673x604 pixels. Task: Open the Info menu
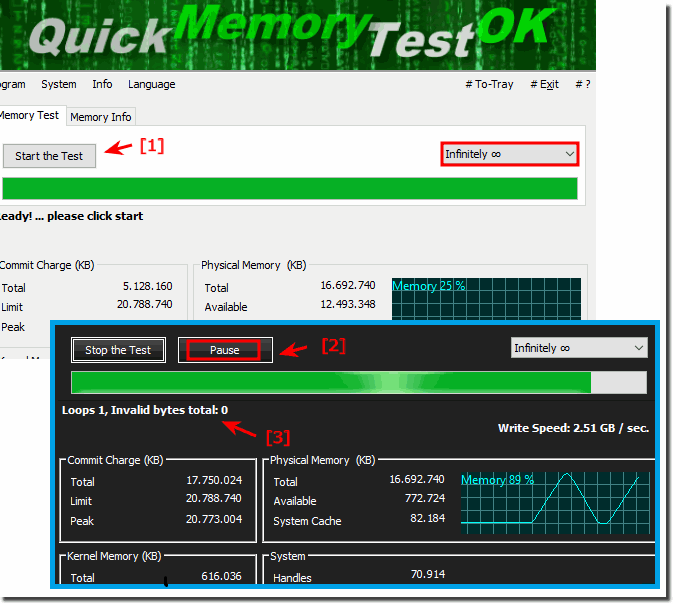pyautogui.click(x=102, y=85)
